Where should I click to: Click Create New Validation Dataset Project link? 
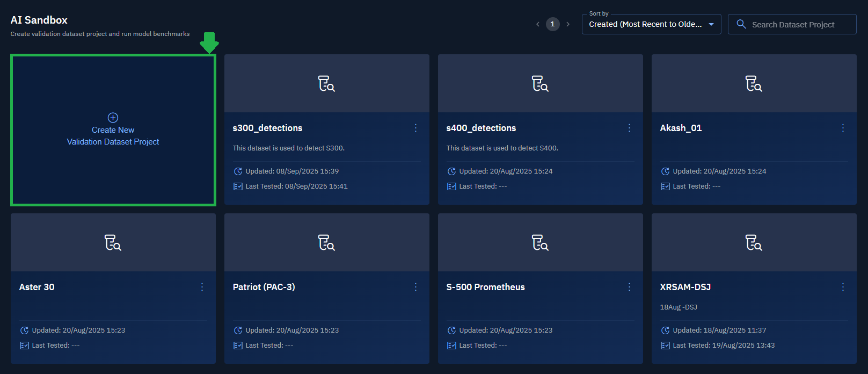(x=113, y=136)
